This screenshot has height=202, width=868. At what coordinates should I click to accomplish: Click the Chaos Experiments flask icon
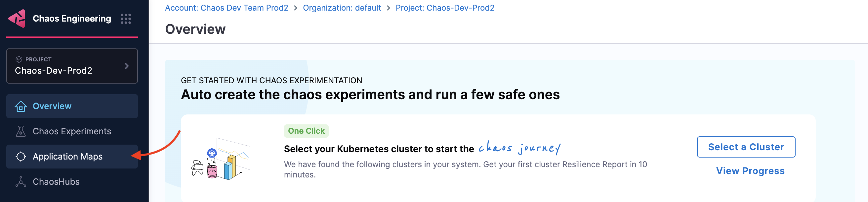(21, 131)
